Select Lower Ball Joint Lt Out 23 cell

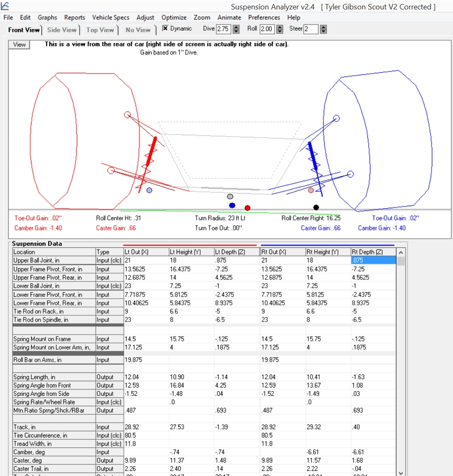point(146,286)
